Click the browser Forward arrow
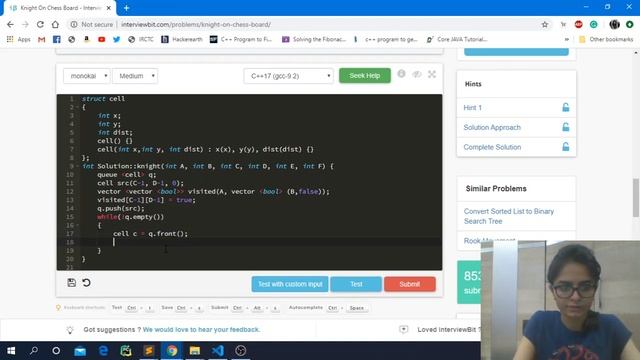This screenshot has width=640, height=360. click(25, 24)
